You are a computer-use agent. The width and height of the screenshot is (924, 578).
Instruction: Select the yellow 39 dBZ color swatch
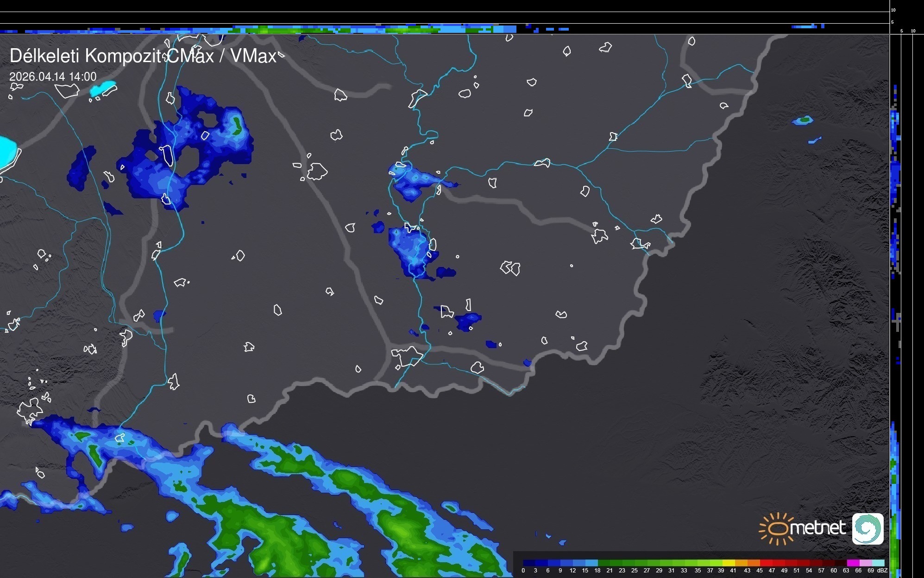(729, 563)
